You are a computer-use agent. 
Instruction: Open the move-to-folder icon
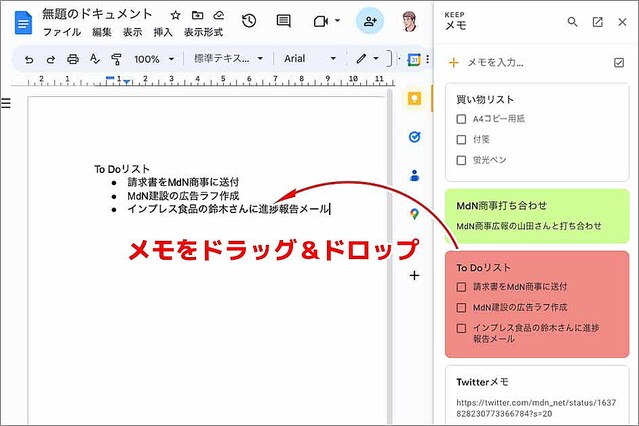(x=197, y=15)
